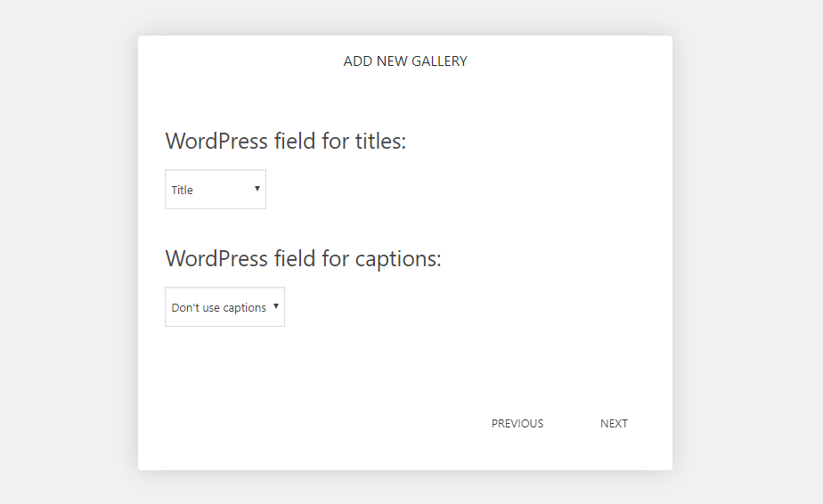Open the "Don't use captions" dropdown

click(x=224, y=306)
